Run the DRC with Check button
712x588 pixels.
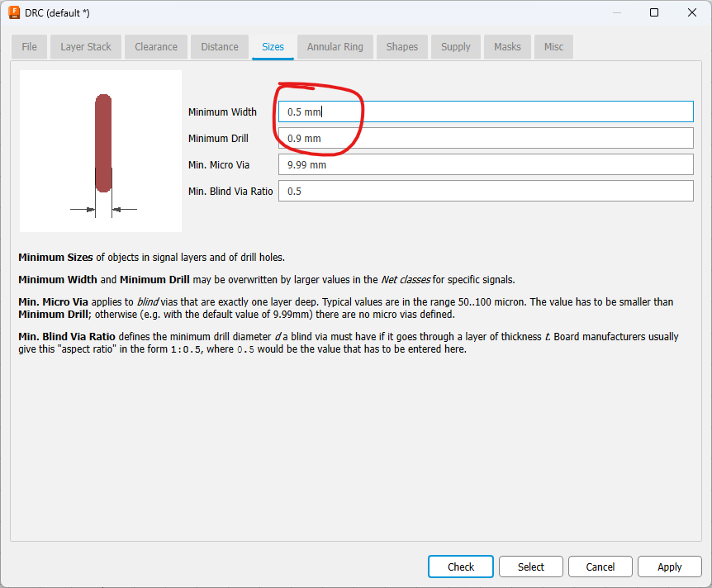pos(461,567)
